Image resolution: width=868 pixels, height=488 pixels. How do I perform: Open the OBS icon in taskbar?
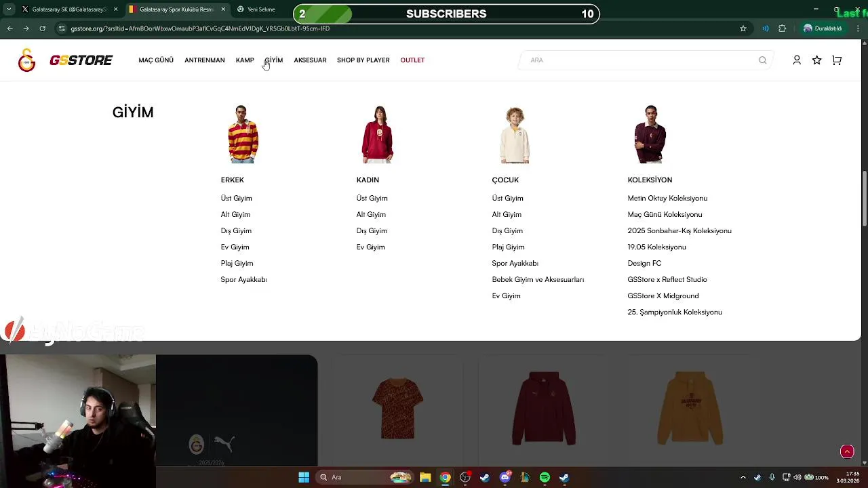pos(465,477)
